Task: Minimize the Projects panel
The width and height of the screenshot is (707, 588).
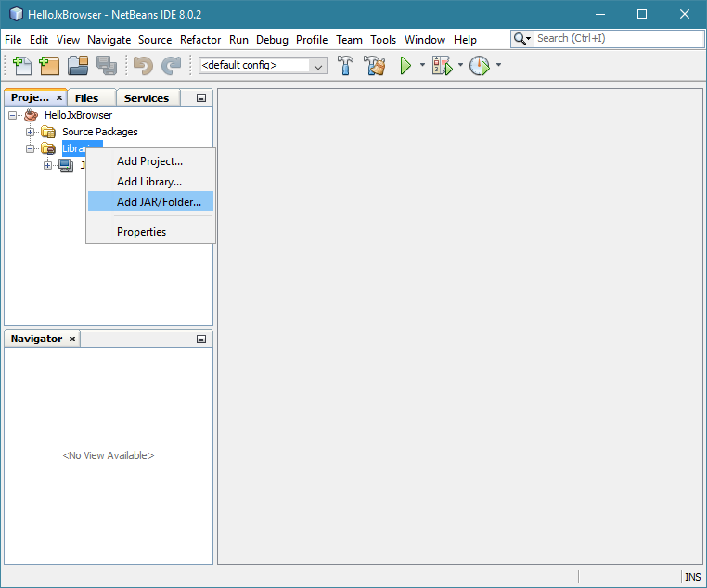Action: click(x=201, y=98)
